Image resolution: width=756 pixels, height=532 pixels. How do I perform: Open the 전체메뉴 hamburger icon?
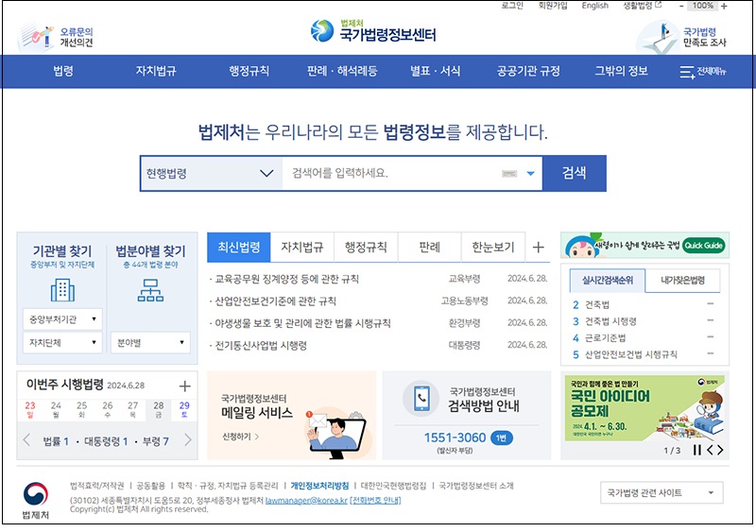tap(687, 73)
